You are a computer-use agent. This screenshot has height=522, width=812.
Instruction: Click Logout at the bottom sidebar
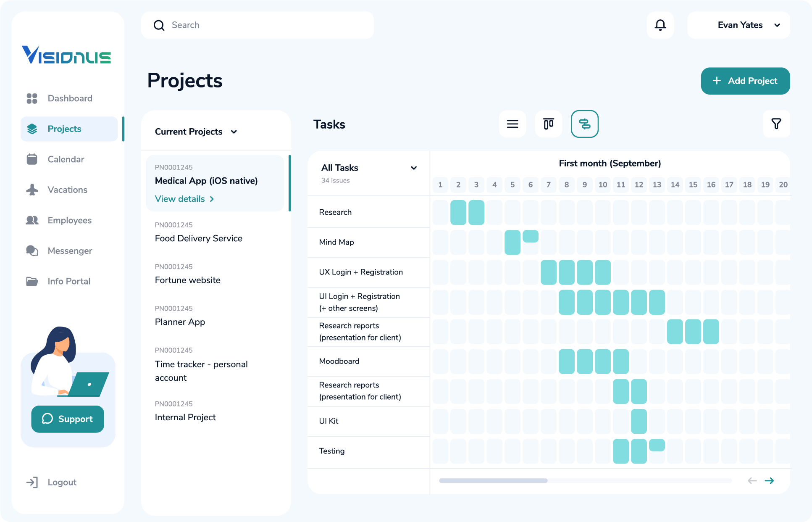[62, 482]
